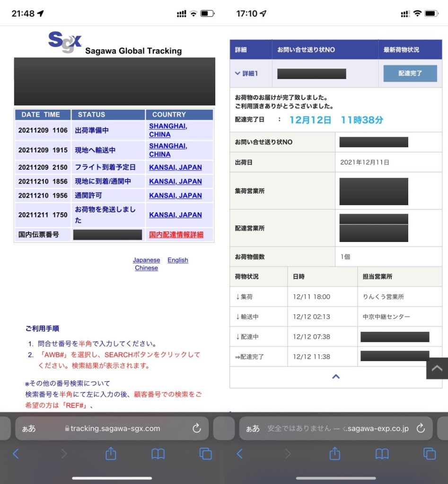Image resolution: width=448 pixels, height=484 pixels.
Task: Switch tracking page language to Chinese
Action: (x=146, y=268)
